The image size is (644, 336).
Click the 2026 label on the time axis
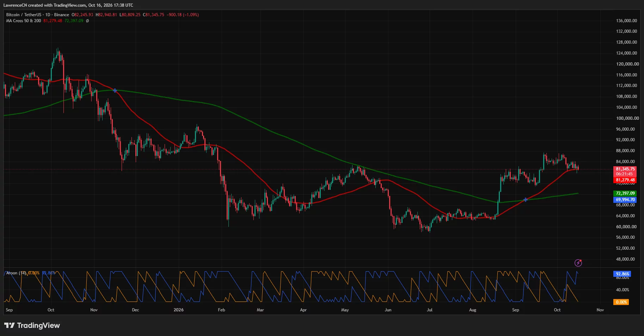[179, 310]
